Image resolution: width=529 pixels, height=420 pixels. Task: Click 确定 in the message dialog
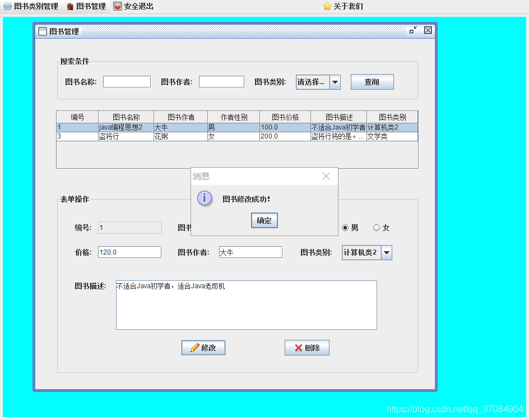click(264, 220)
